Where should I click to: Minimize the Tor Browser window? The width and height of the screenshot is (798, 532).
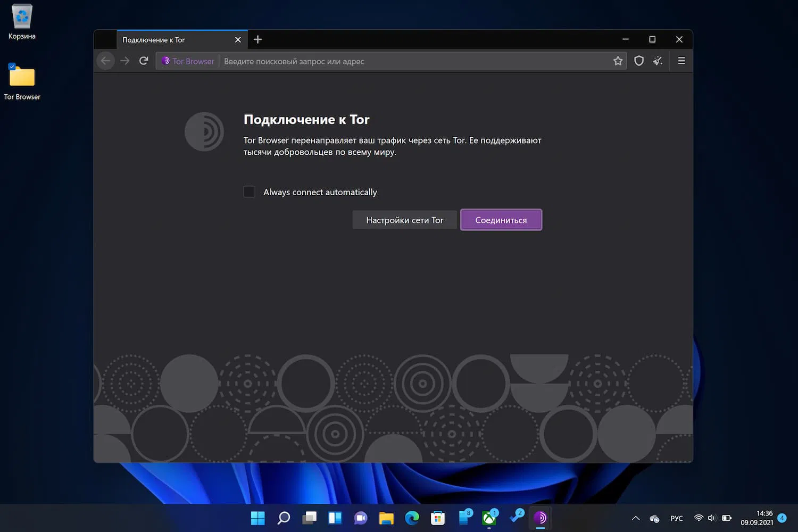click(626, 39)
